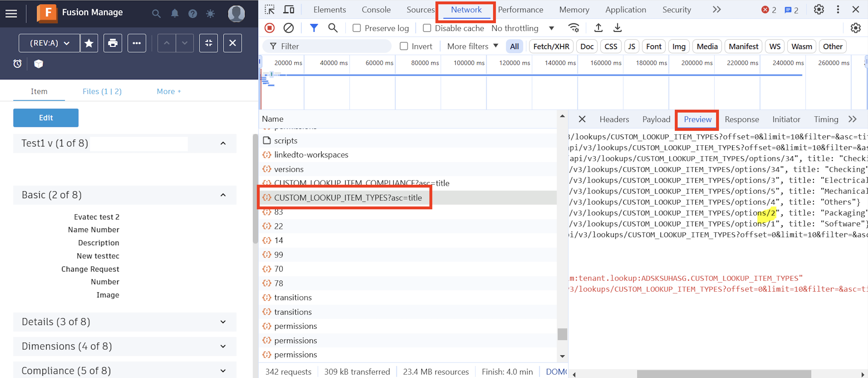Open DevTools three-dot customize menu
This screenshot has width=868, height=378.
[838, 9]
